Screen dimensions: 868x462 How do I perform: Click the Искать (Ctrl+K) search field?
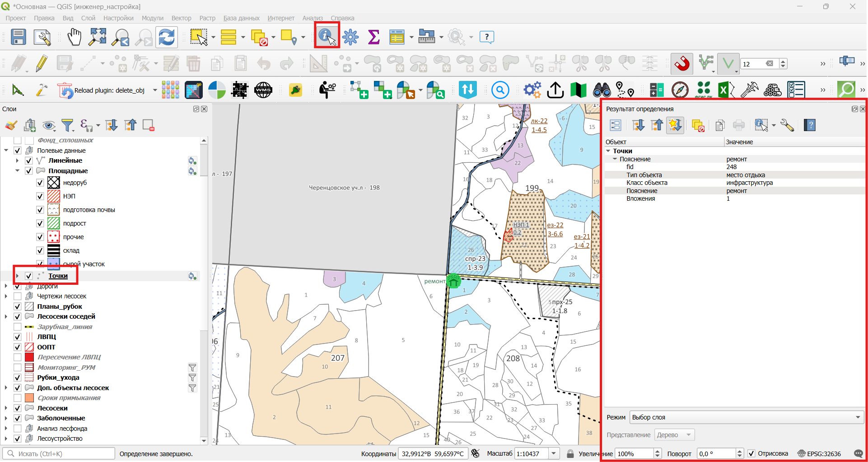(59, 453)
